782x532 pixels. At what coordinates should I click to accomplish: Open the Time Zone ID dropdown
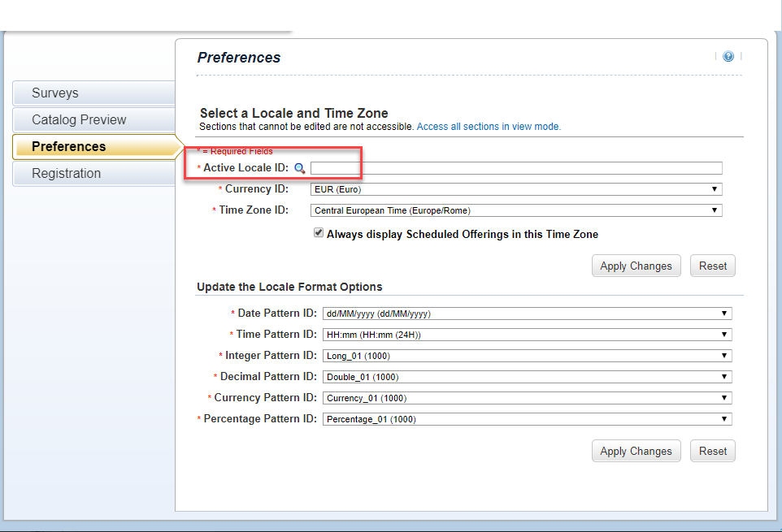pos(516,210)
